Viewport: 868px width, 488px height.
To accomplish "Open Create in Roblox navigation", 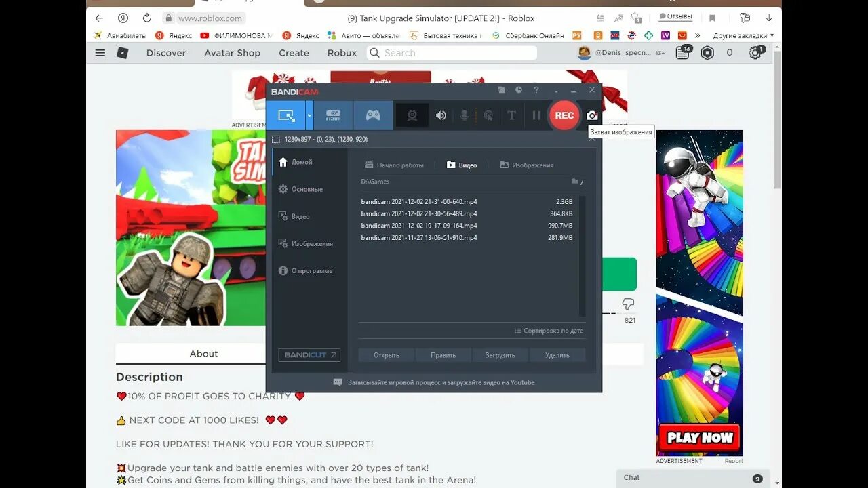I will coord(294,53).
